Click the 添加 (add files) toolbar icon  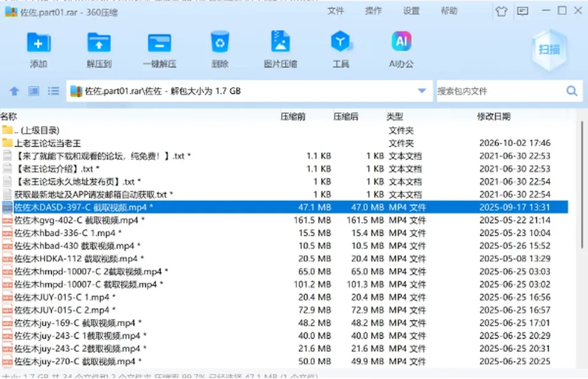[39, 43]
